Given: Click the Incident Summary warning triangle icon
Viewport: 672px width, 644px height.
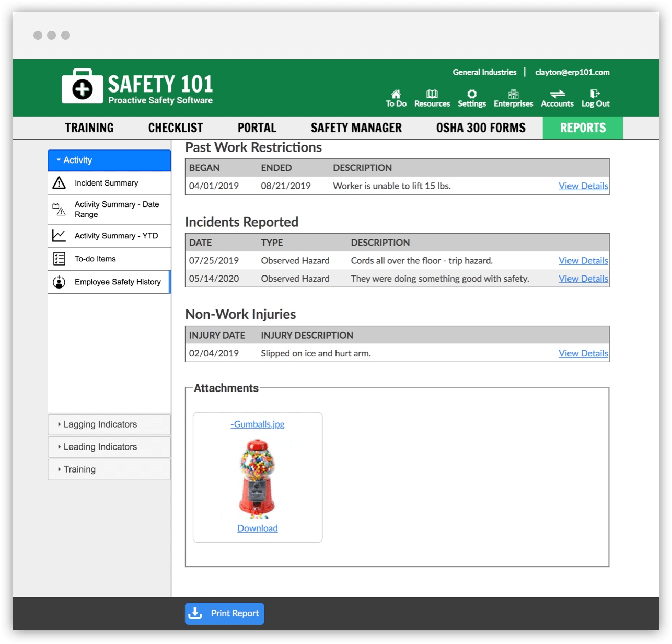Looking at the screenshot, I should point(59,183).
